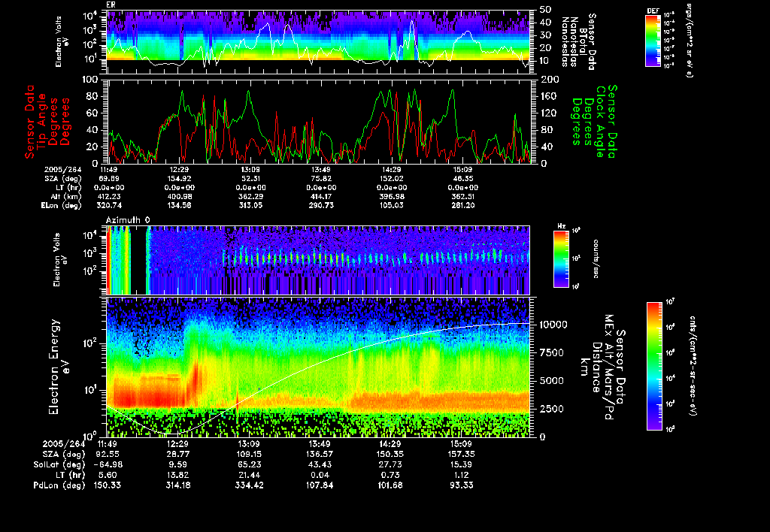Click the Electron Energy spectrogram panel
This screenshot has height=532, width=770.
[319, 367]
